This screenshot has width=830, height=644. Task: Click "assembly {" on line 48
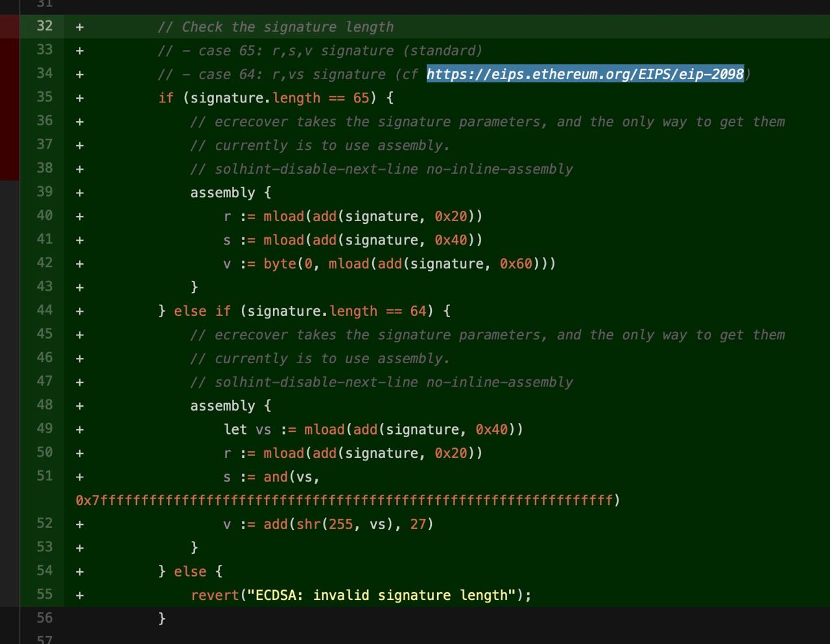(x=231, y=406)
